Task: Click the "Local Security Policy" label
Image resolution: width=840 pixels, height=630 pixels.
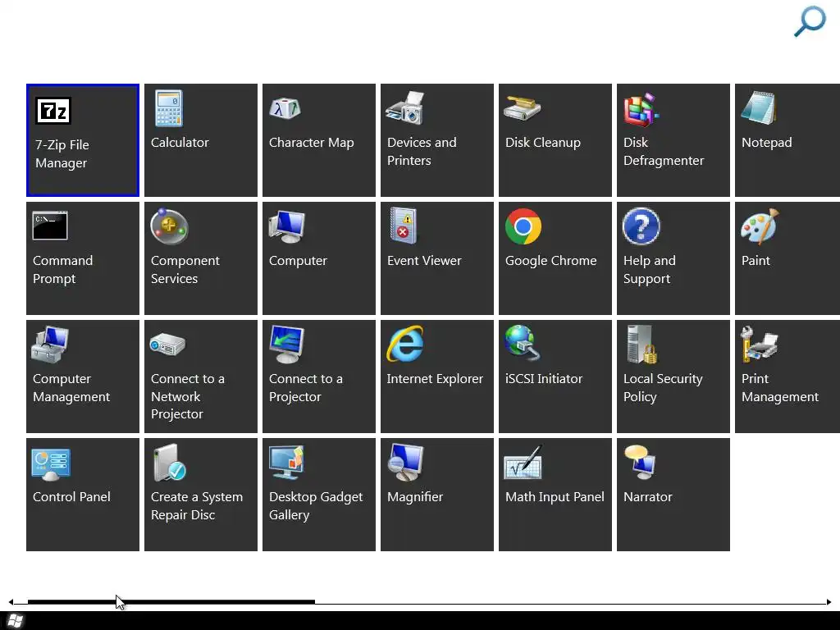Action: tap(663, 388)
